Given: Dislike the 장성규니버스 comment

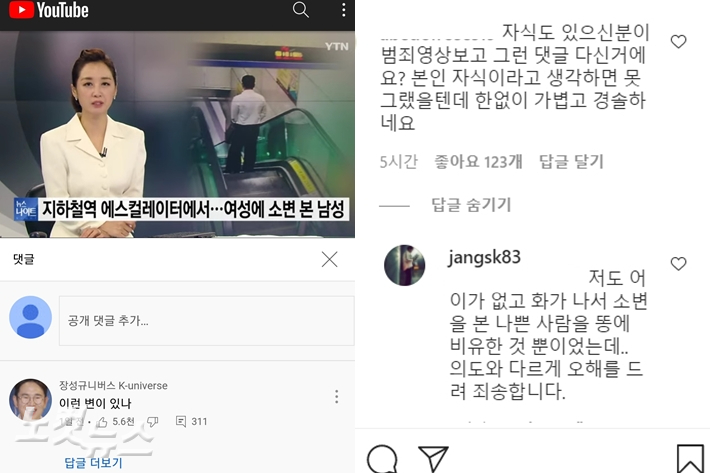Looking at the screenshot, I should pos(153,422).
